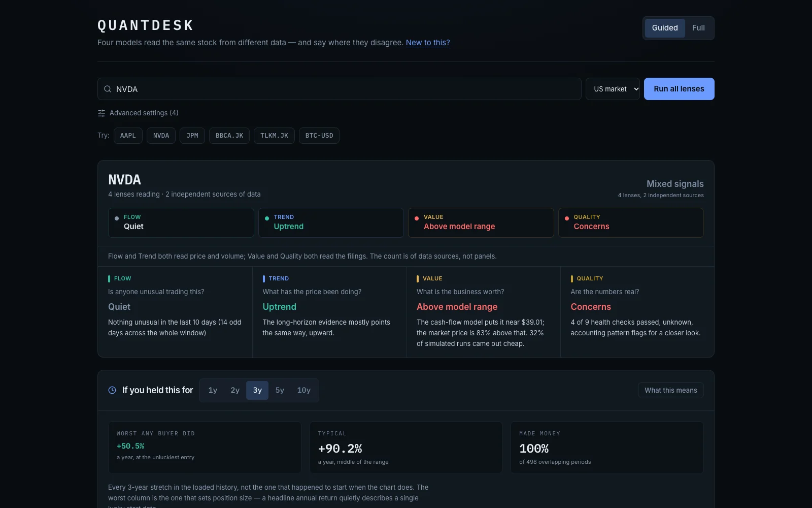The height and width of the screenshot is (508, 812).
Task: Run all lenses
Action: [679, 89]
